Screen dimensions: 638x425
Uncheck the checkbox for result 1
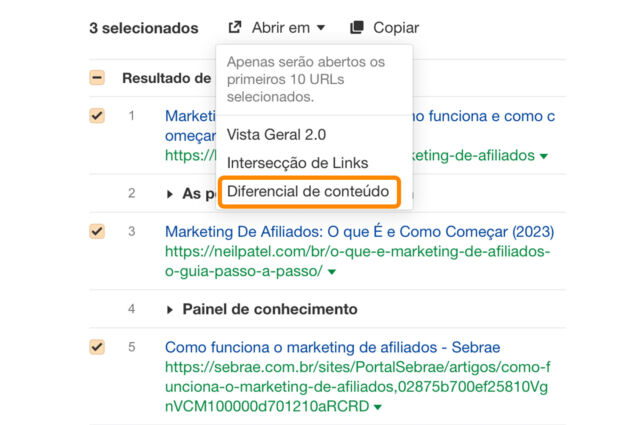coord(97,116)
